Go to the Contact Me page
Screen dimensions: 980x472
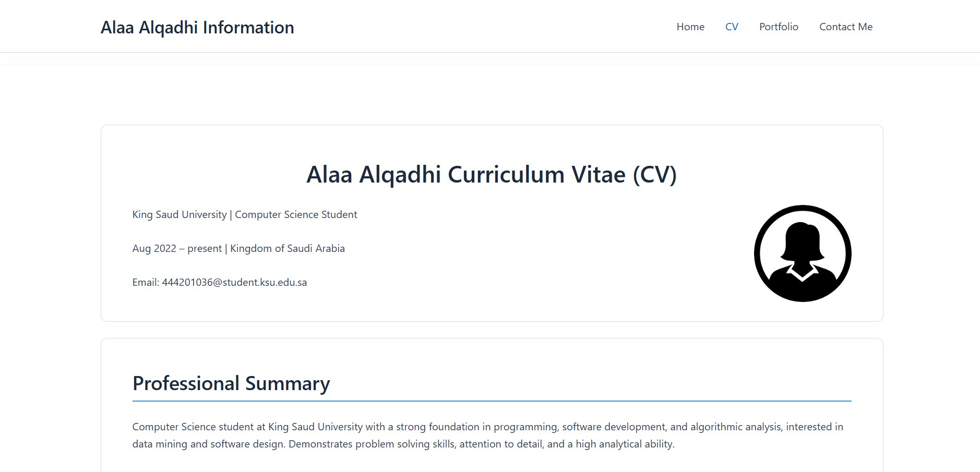[x=845, y=27]
